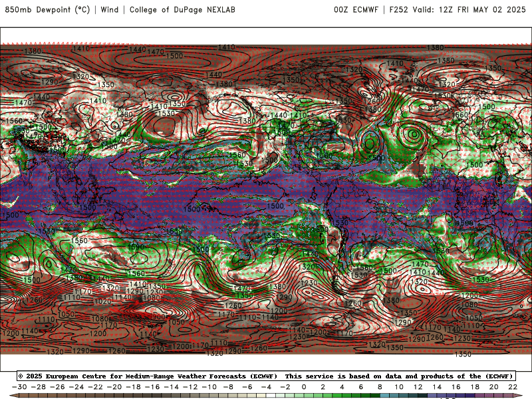Screen dimensions: 532x399
Task: Click the -16 tick label on color scale
Action: coord(152,387)
